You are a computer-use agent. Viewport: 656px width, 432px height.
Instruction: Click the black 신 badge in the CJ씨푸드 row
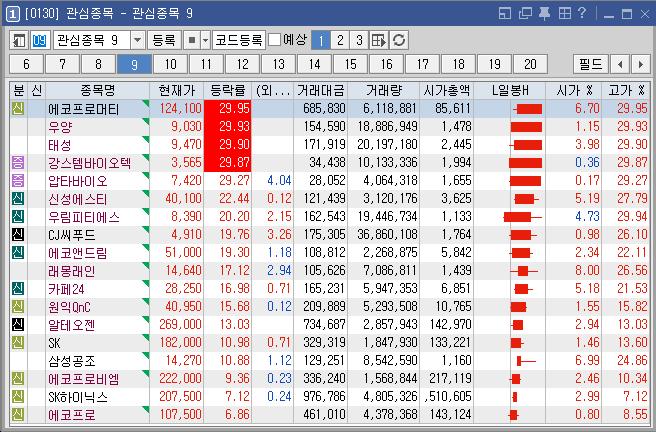pyautogui.click(x=18, y=235)
